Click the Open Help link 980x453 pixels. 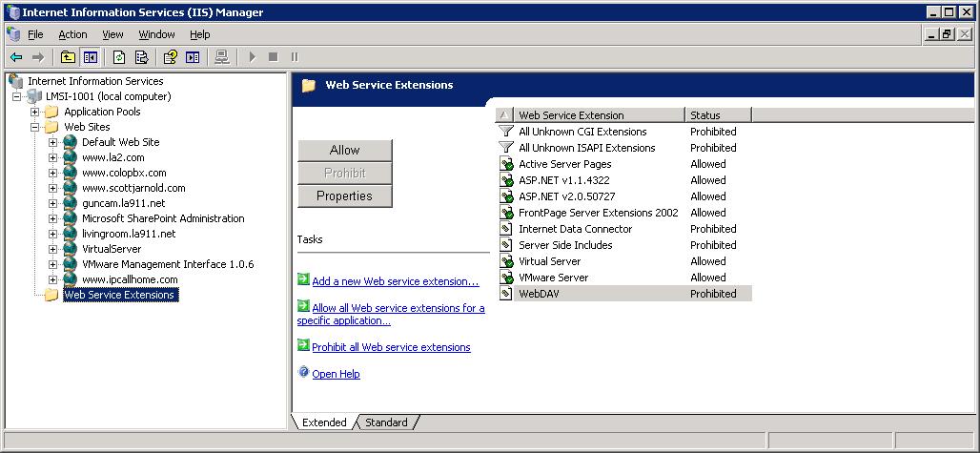337,374
